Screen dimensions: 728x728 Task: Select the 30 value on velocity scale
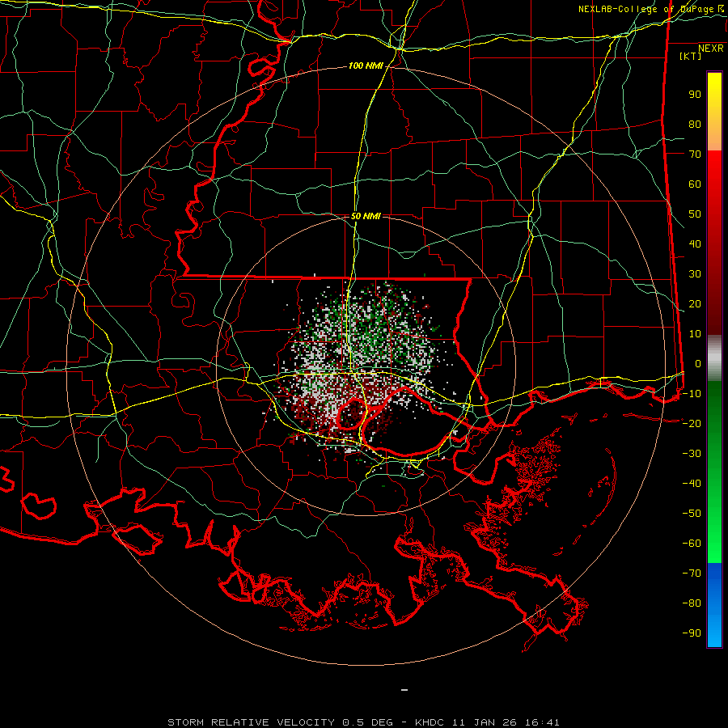point(695,274)
